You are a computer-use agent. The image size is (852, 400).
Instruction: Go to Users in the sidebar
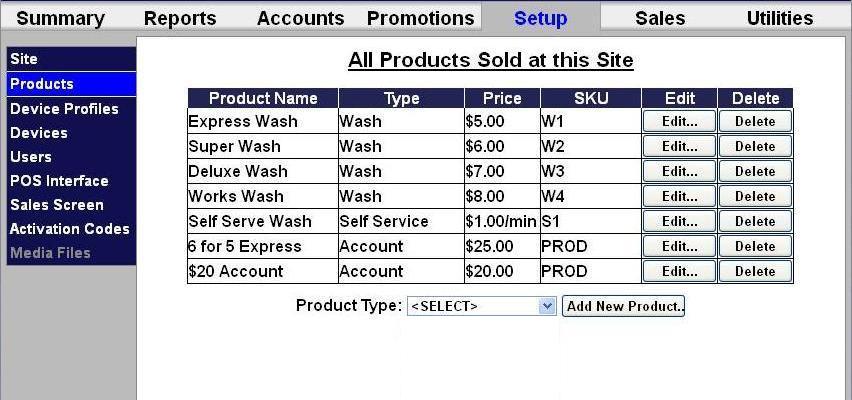[x=31, y=156]
